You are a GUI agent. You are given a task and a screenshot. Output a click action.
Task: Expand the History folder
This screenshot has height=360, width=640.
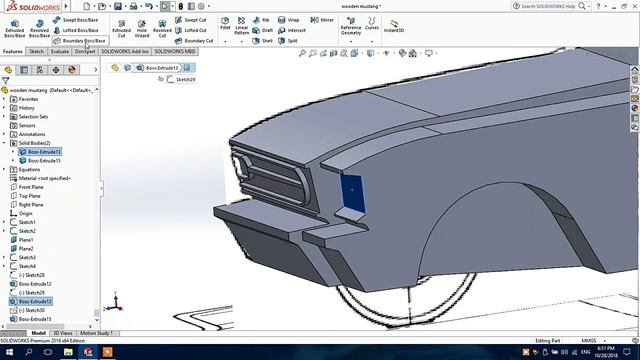[4, 108]
